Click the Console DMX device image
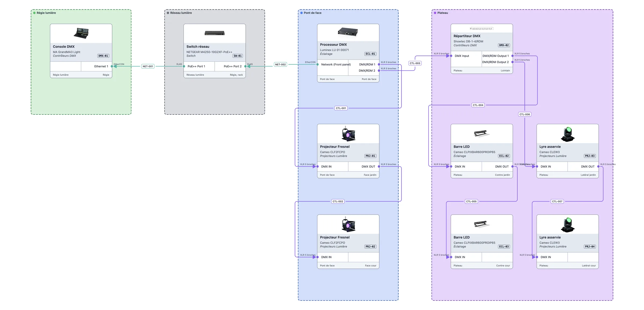The width and height of the screenshot is (644, 310). coord(81,33)
